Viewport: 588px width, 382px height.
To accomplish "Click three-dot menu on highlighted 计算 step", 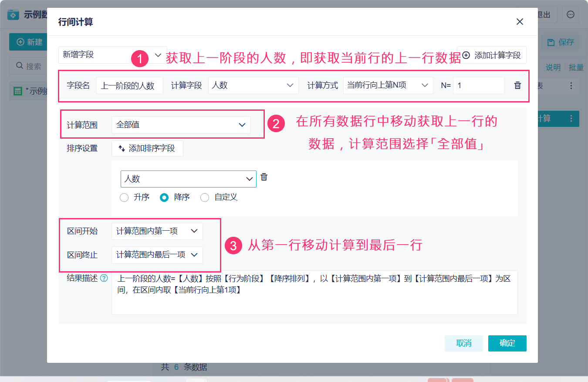I will (571, 119).
